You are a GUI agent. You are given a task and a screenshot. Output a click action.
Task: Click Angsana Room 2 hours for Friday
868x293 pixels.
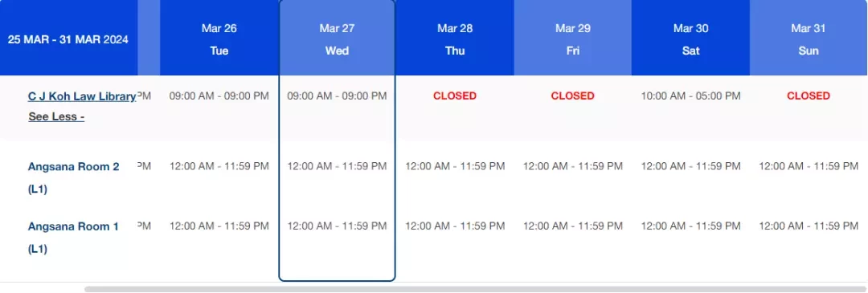573,166
